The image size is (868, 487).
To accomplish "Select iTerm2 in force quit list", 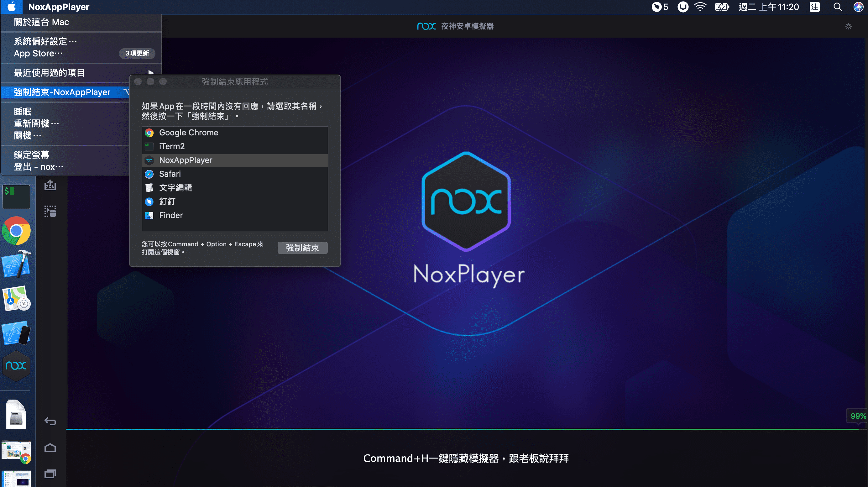I will (x=235, y=146).
